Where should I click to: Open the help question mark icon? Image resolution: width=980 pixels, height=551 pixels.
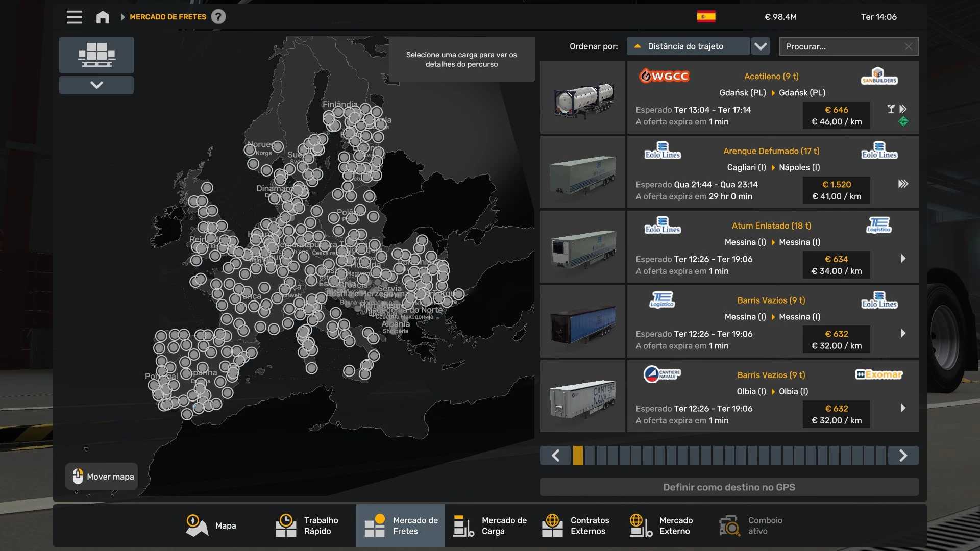[218, 17]
